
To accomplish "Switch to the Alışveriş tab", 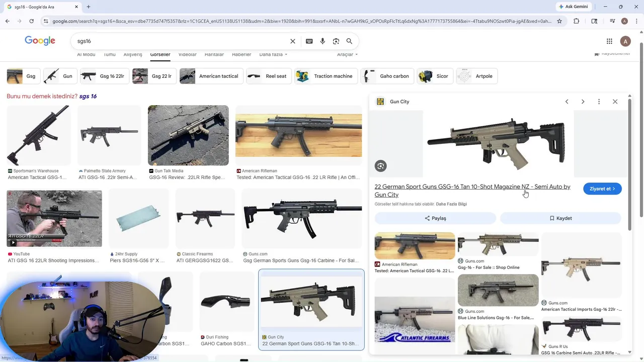I will click(x=133, y=54).
